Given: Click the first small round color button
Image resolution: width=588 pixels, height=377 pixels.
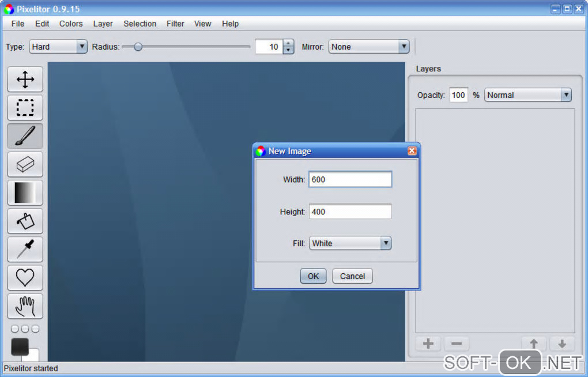Looking at the screenshot, I should pyautogui.click(x=14, y=329).
